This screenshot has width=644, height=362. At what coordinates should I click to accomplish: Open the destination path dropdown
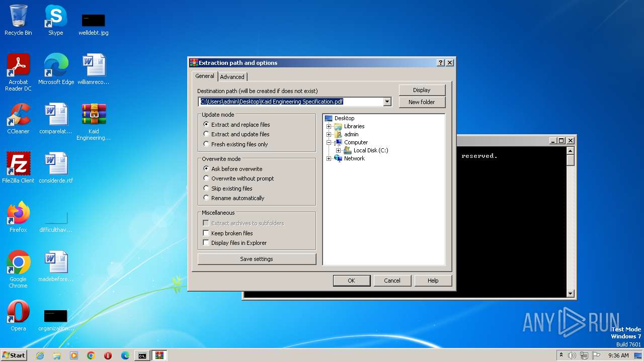pyautogui.click(x=387, y=102)
